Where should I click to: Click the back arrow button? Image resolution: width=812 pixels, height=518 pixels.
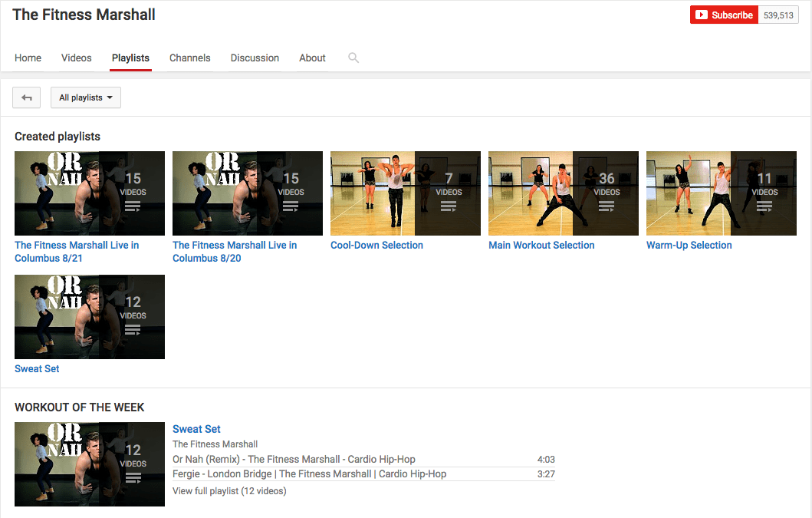click(x=27, y=97)
